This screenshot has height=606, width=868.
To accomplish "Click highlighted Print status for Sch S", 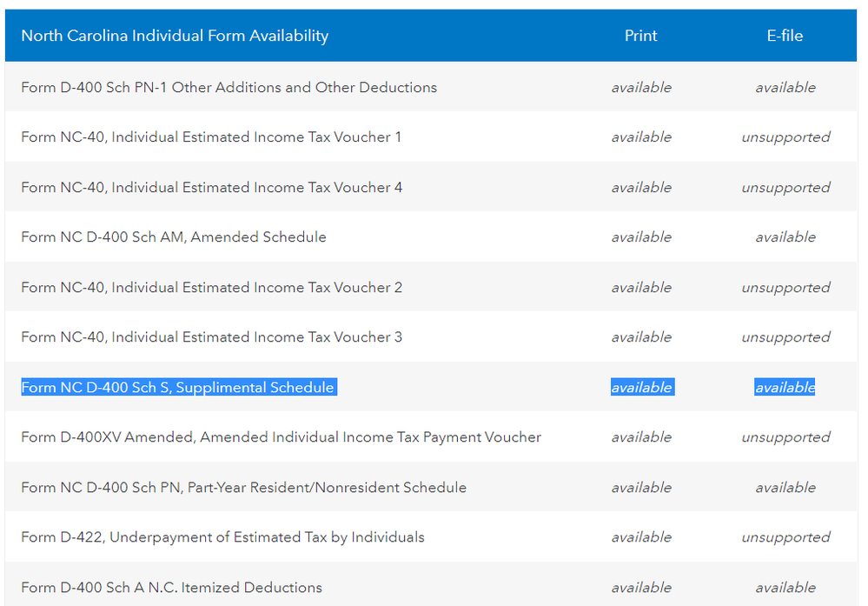I will tap(641, 388).
